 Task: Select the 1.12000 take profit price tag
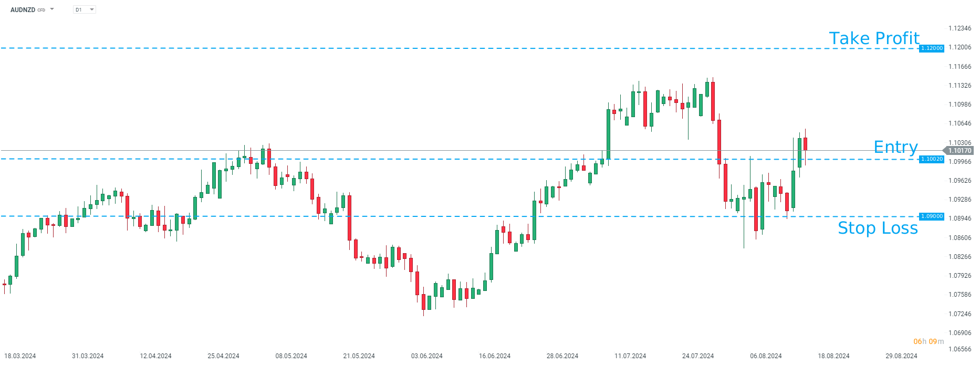click(932, 48)
